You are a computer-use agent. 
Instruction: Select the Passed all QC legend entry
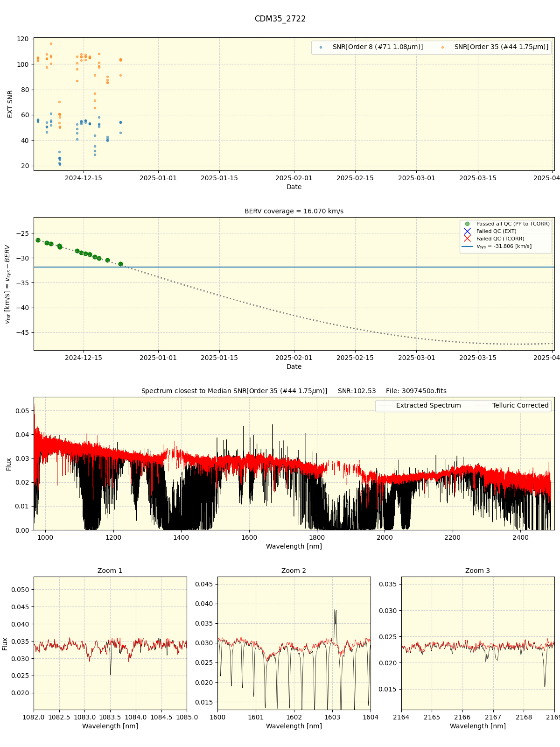[x=507, y=224]
